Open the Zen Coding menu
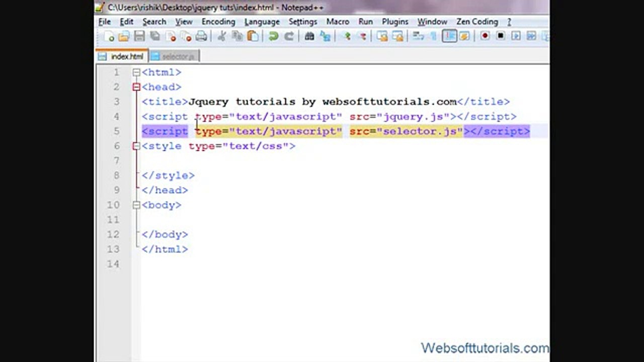 (477, 22)
